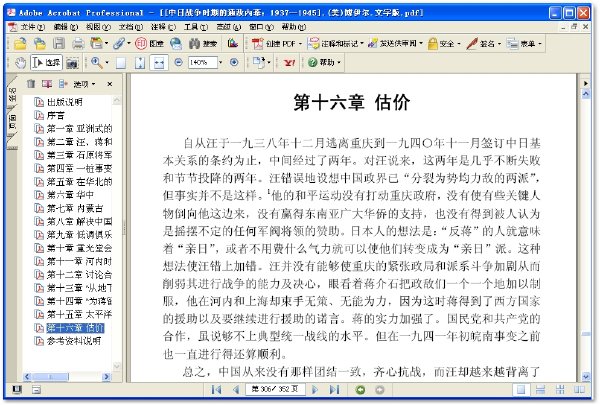Open the 文档 menu

[x=130, y=27]
